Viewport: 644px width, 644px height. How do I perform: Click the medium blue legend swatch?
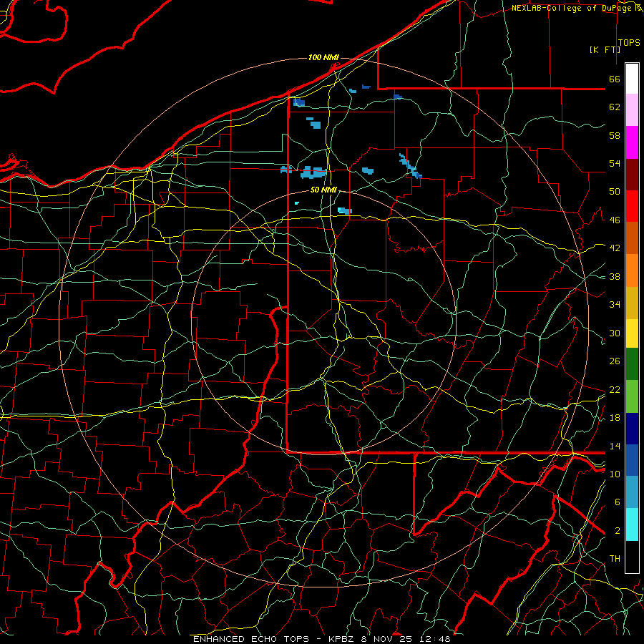click(632, 460)
